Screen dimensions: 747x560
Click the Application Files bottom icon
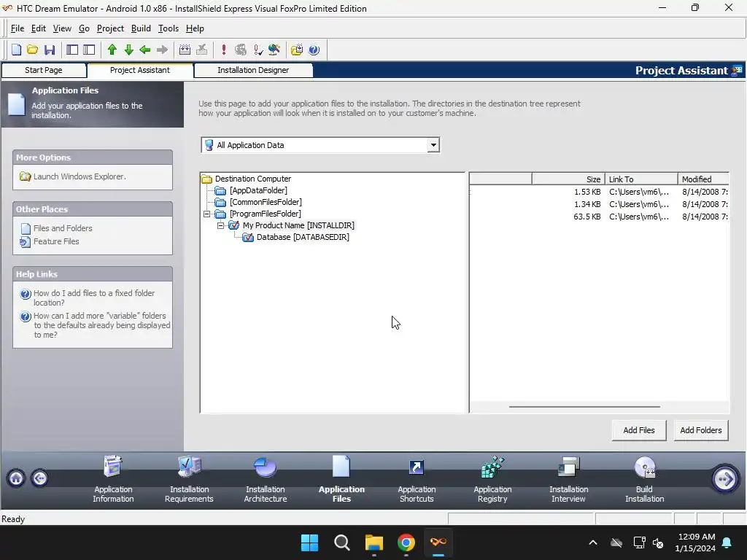coord(341,467)
